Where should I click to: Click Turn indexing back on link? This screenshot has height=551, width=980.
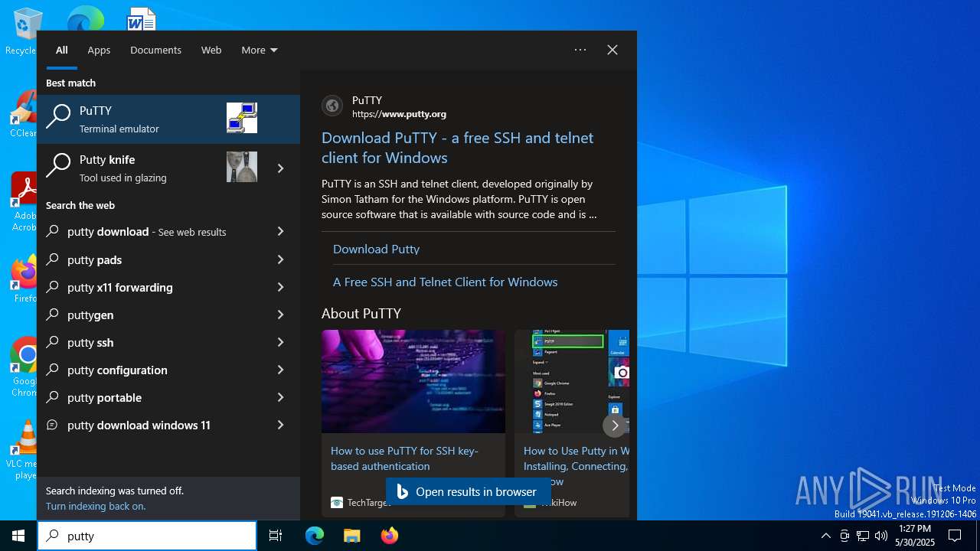coord(96,506)
